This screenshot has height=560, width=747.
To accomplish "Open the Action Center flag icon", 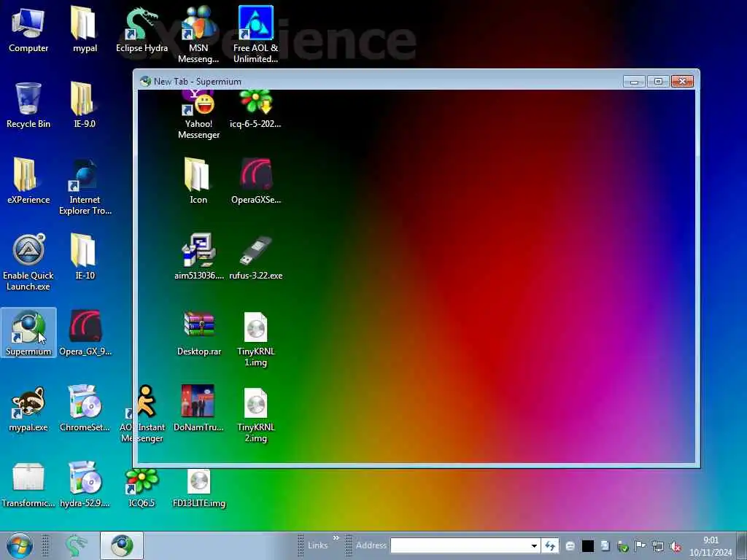I will [x=640, y=545].
